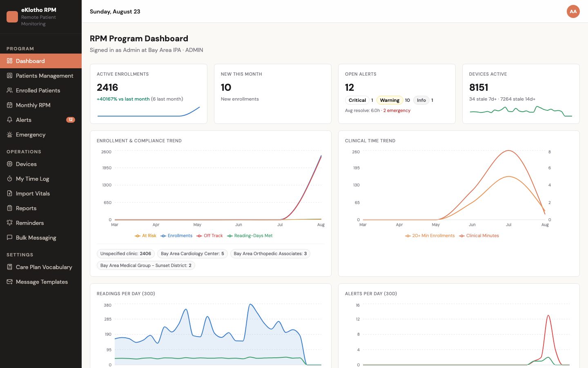Viewport: 588px width, 368px height.
Task: Select the Bay Area Cardiology Center chip
Action: click(192, 254)
